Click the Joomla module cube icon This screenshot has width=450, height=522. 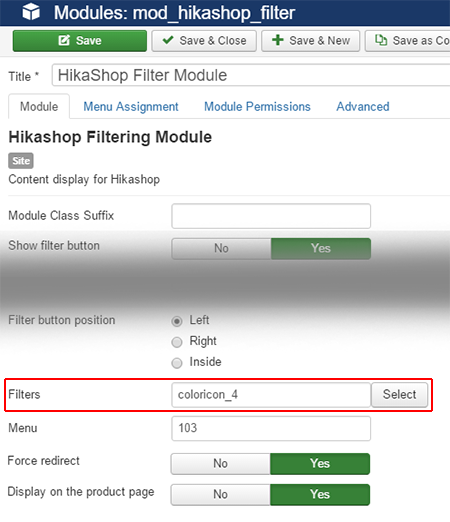tap(31, 12)
